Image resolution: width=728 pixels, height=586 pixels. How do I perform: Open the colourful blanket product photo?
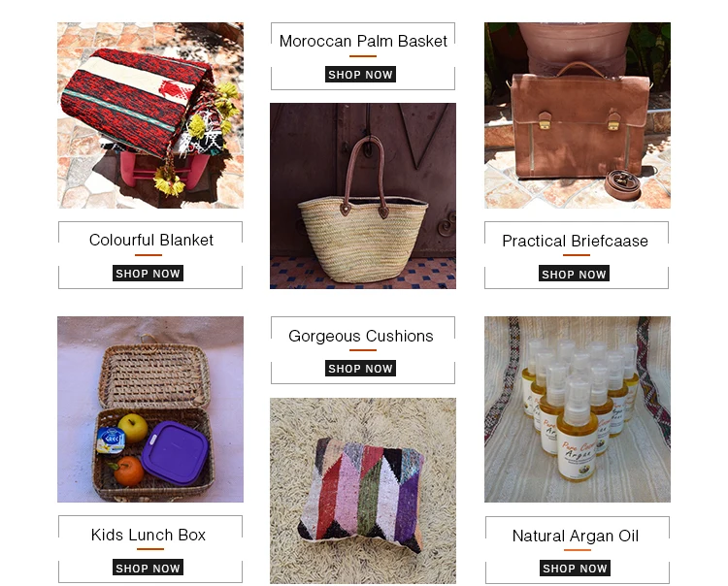150,115
